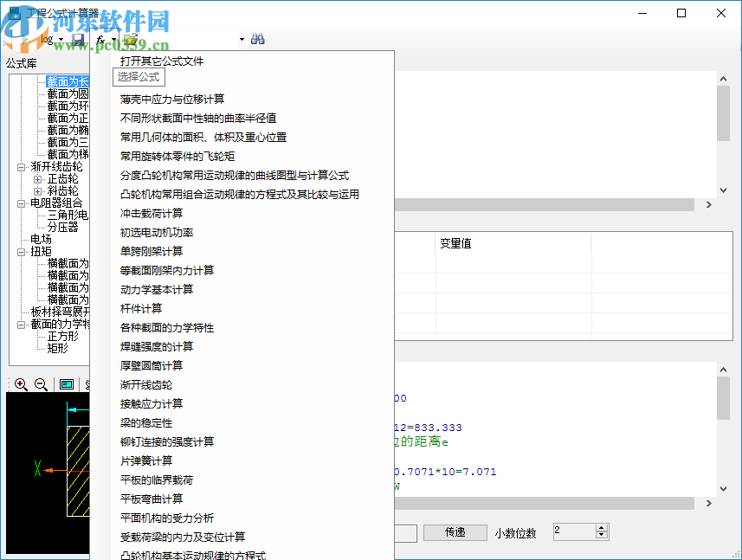Click the 变量值 column header
Screen dimensions: 742x560
click(x=513, y=243)
